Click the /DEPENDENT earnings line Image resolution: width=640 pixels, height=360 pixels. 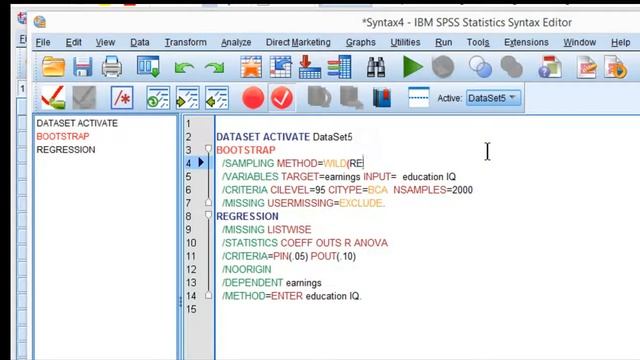271,282
